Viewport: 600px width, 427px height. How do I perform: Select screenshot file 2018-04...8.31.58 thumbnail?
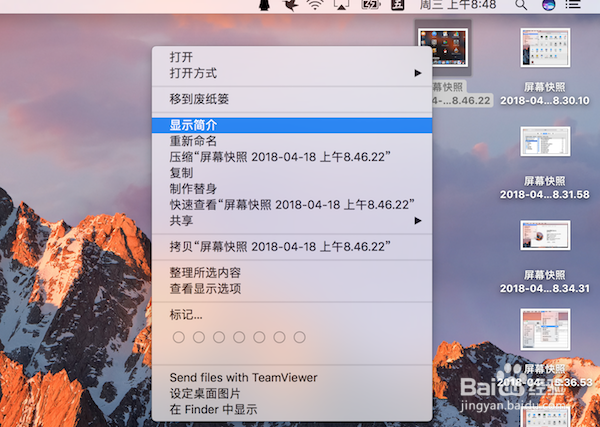[x=545, y=141]
